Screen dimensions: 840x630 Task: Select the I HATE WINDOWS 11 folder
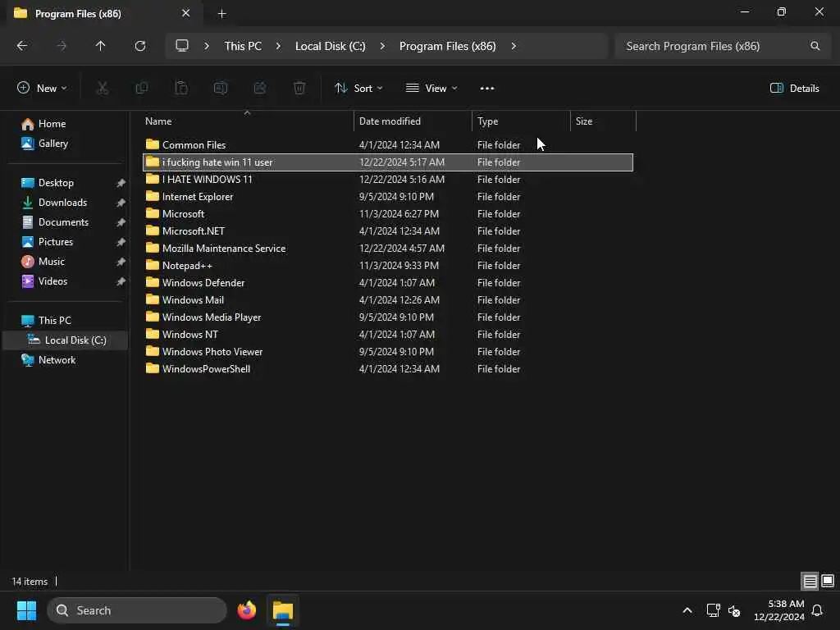388,179
